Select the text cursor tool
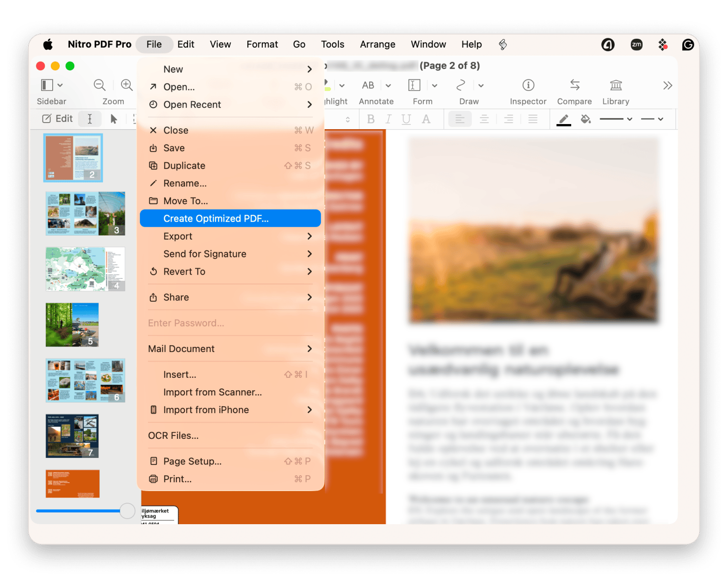 point(90,119)
